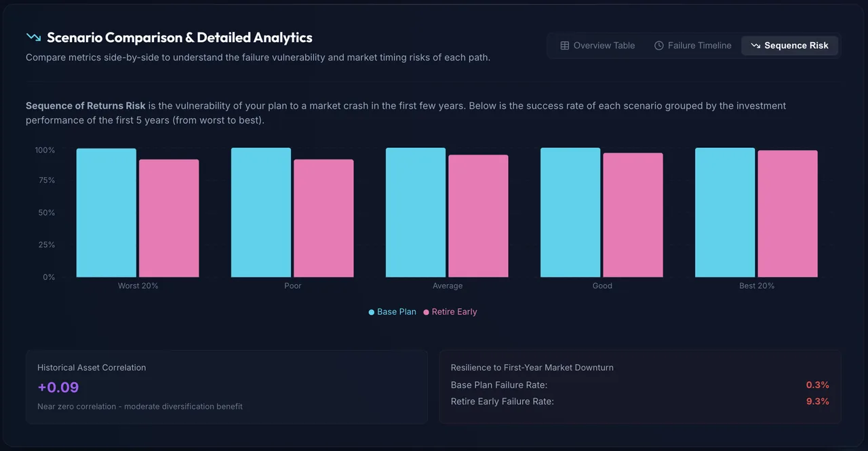
Task: Click the pink Retire Early legend dot
Action: (427, 312)
